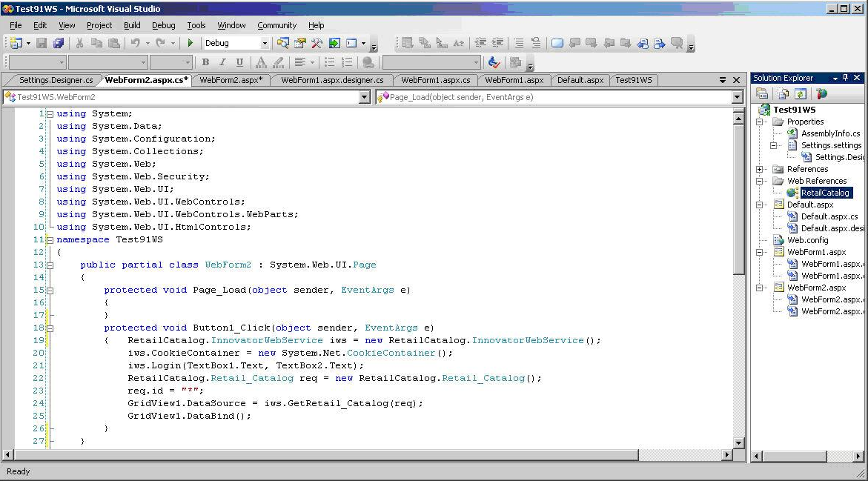This screenshot has width=868, height=481.
Task: Decrease line indent from the text editor toolbar
Action: click(480, 43)
